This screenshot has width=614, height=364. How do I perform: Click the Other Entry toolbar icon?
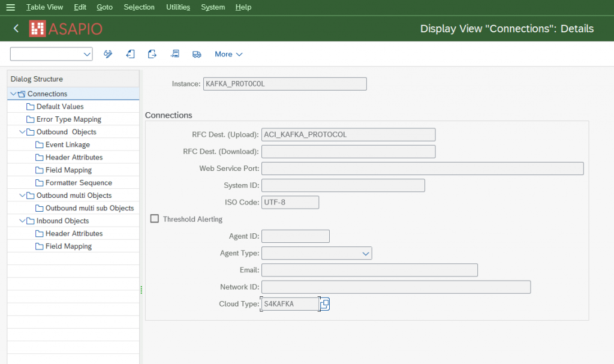coord(174,54)
